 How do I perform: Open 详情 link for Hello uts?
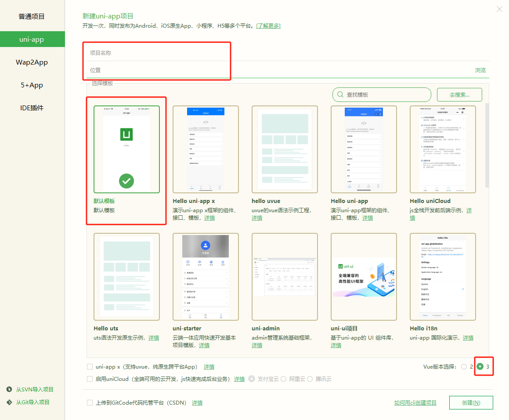coord(154,338)
